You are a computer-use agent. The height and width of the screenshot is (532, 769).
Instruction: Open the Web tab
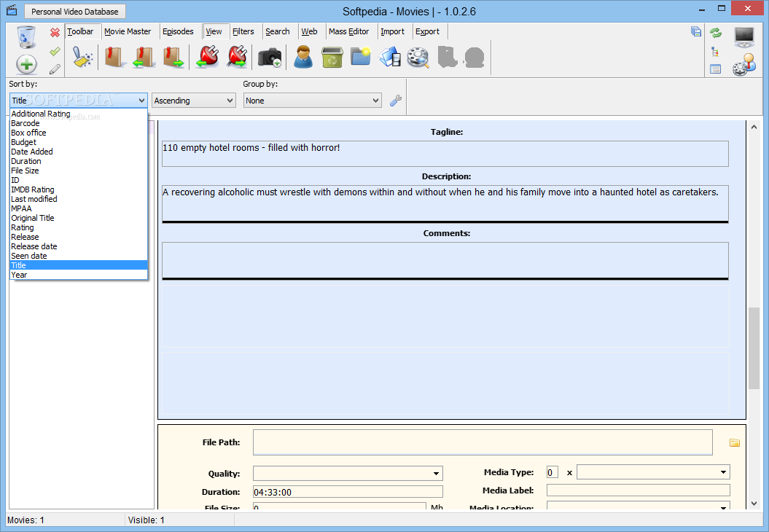pos(310,31)
